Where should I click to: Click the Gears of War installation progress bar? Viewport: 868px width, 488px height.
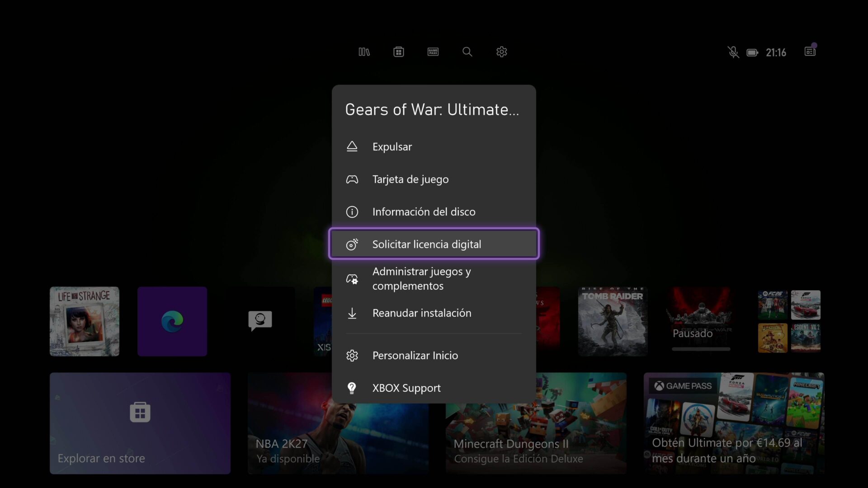point(701,349)
